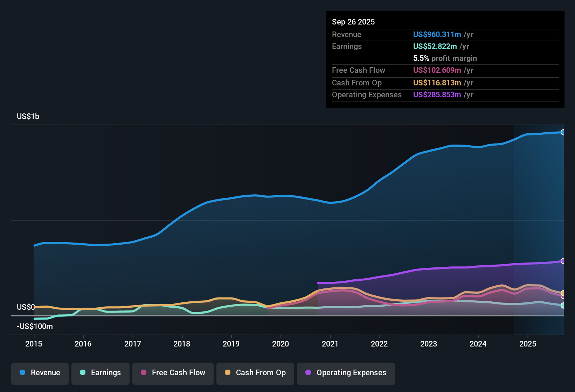This screenshot has height=392, width=575.
Task: Click the -US$100m y-axis label
Action: coord(35,327)
